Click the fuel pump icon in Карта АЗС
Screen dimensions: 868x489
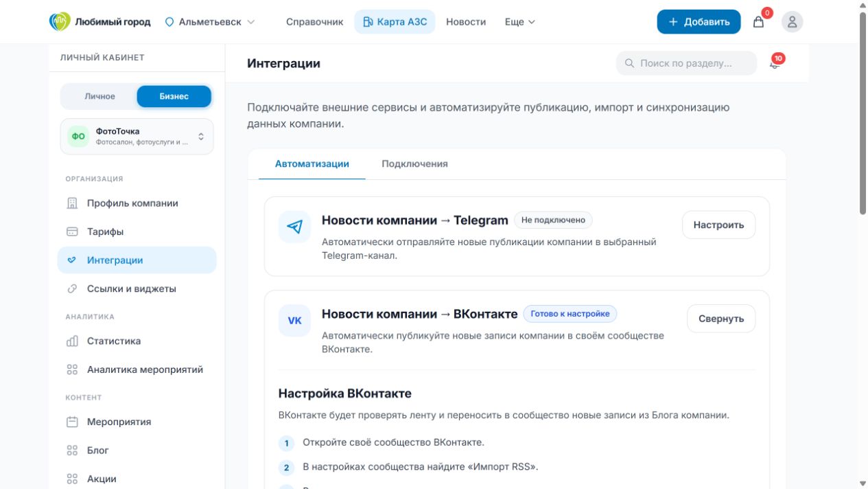click(x=368, y=22)
